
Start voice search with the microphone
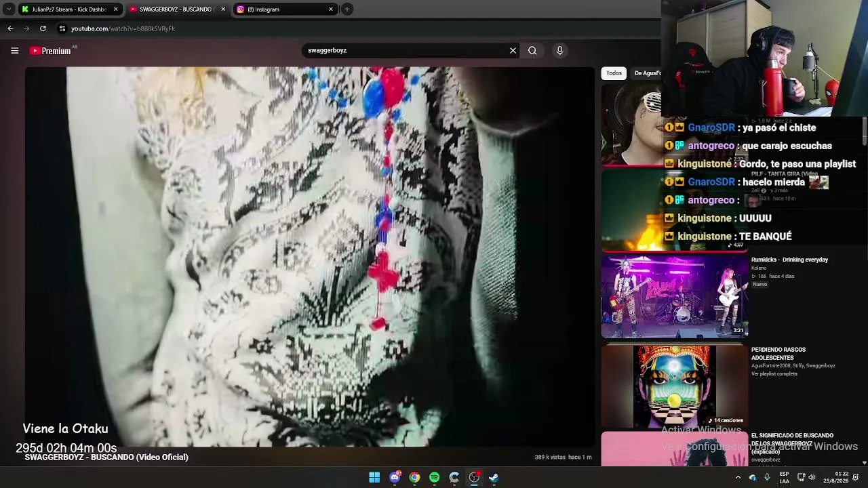coord(559,50)
